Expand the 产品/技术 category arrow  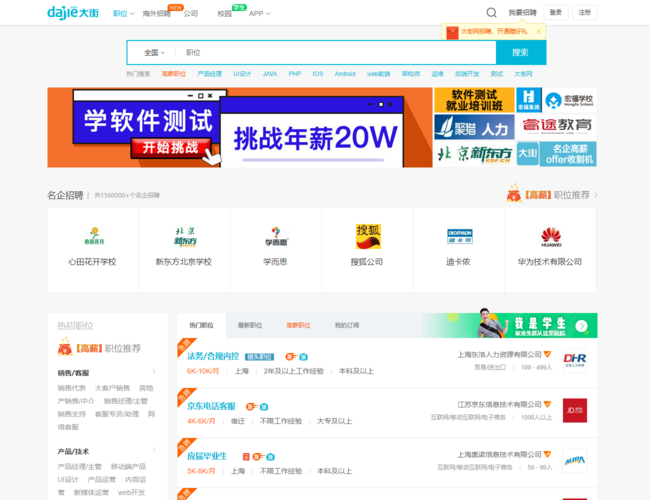click(x=154, y=450)
